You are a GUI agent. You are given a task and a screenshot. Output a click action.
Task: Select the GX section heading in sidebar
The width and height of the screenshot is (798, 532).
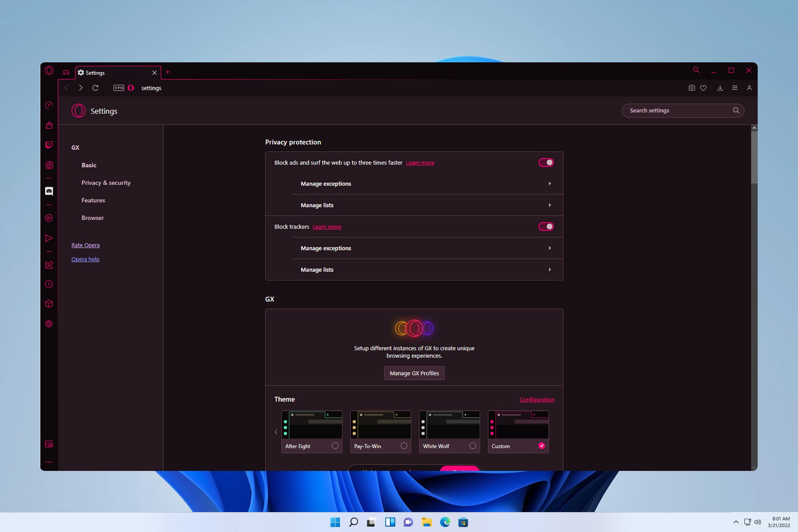(75, 148)
